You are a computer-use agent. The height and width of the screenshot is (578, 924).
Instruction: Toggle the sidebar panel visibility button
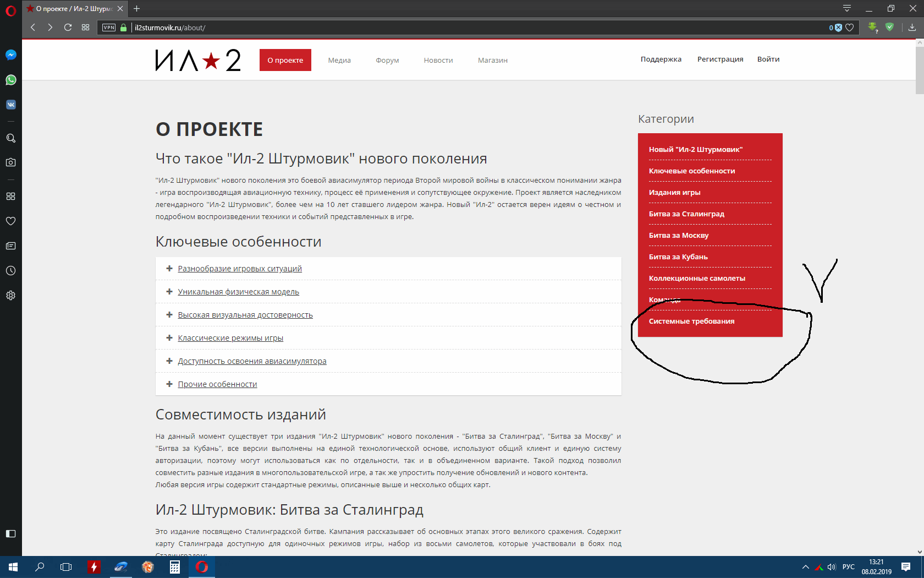(11, 533)
